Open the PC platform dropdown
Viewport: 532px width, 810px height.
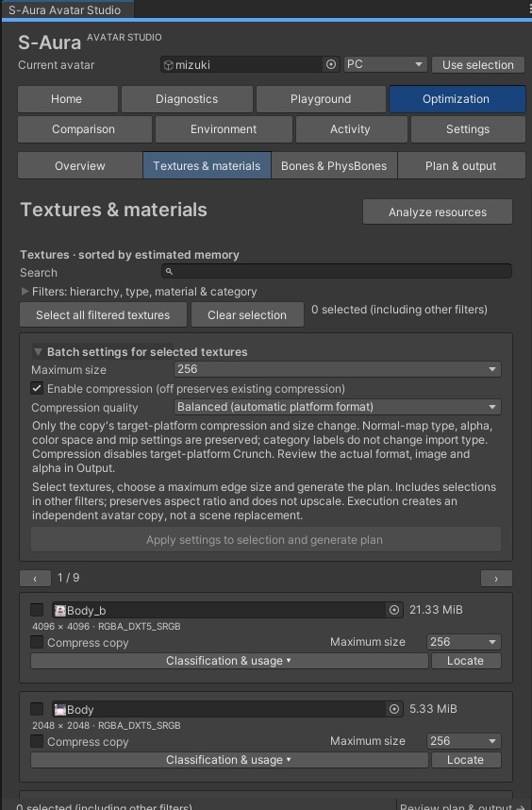[385, 64]
